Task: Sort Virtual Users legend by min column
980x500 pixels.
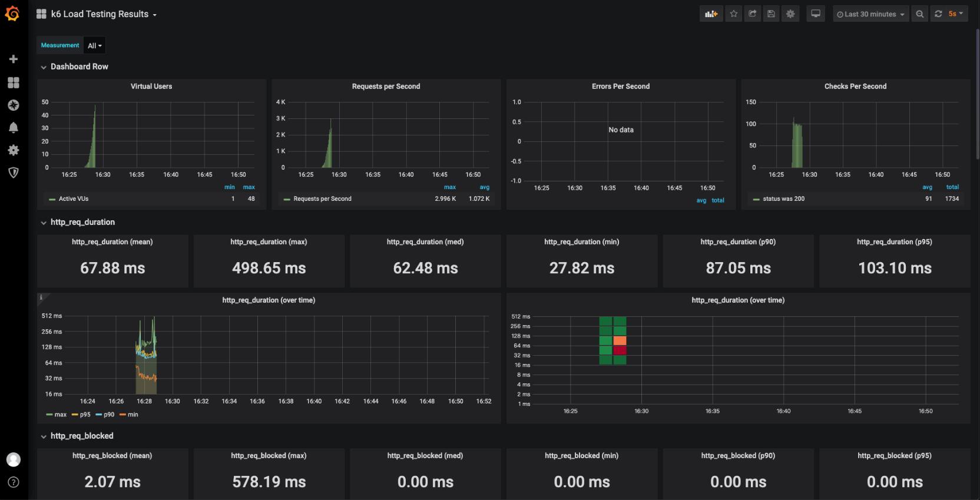Action: (230, 187)
